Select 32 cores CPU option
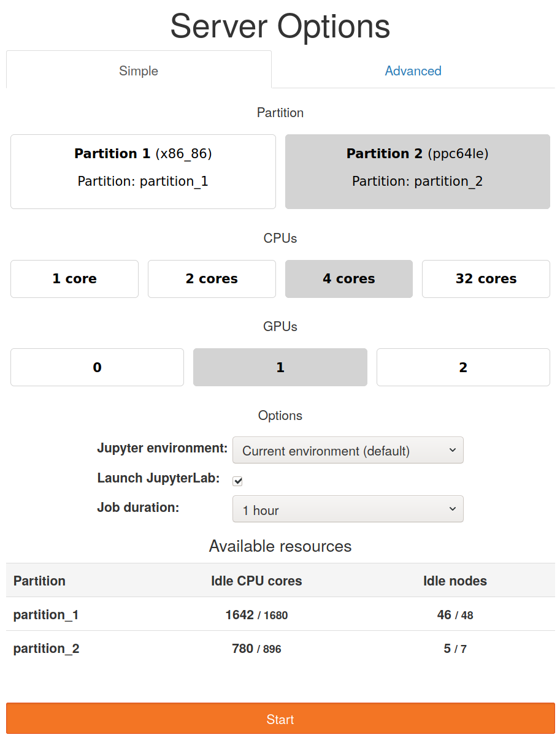 (486, 279)
